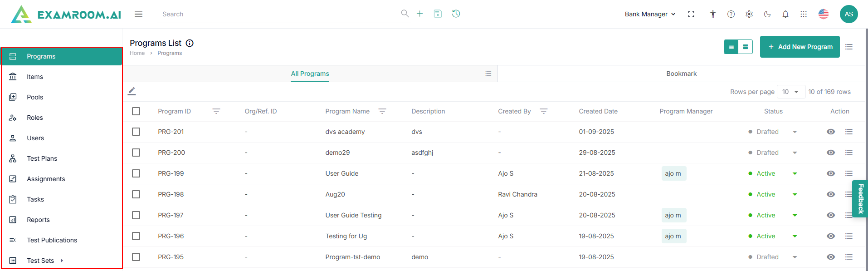The height and width of the screenshot is (271, 868).
Task: Click the Add New Program button
Action: coord(800,47)
